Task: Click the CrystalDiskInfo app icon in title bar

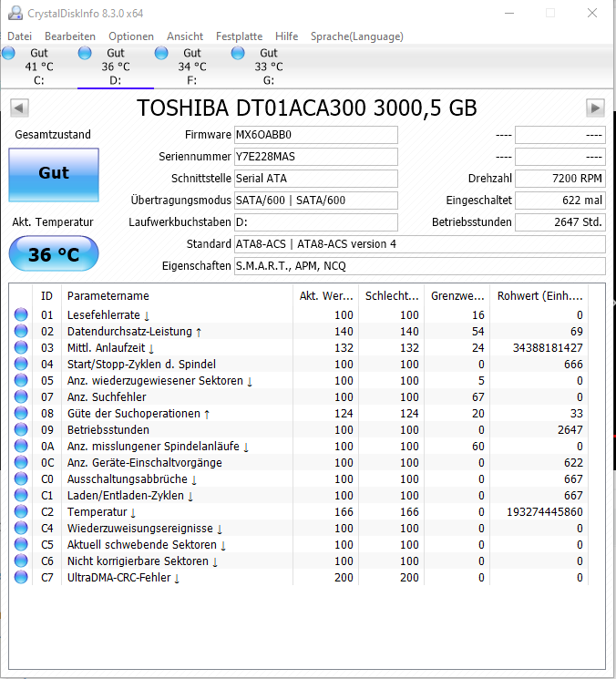Action: pyautogui.click(x=15, y=13)
